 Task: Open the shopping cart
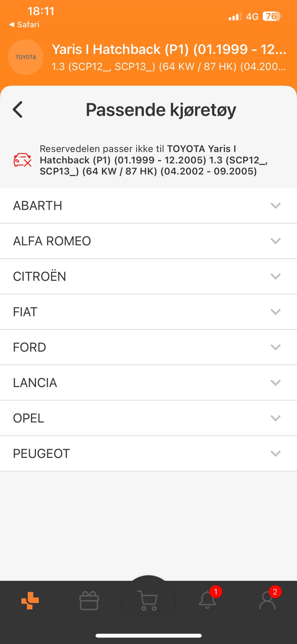pos(148,600)
